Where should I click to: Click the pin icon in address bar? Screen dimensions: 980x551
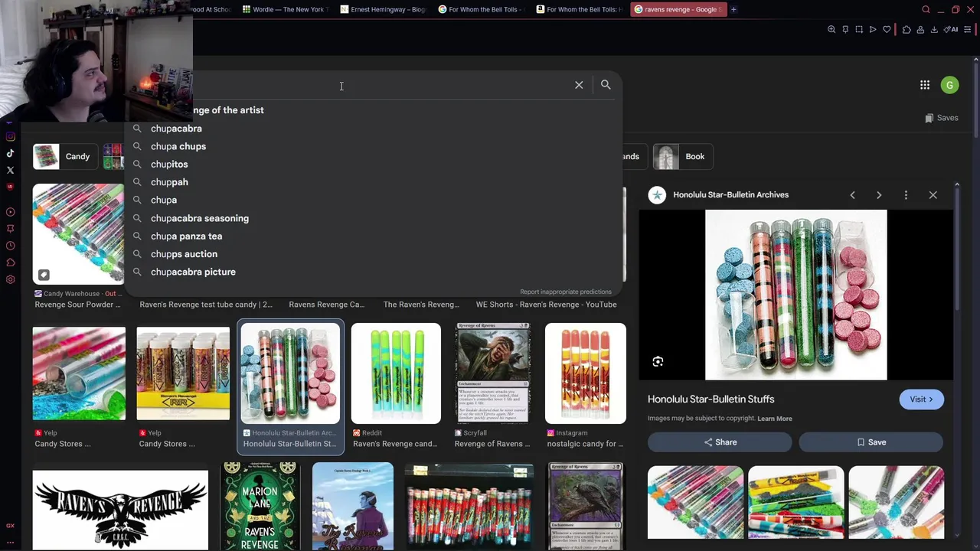click(x=845, y=30)
